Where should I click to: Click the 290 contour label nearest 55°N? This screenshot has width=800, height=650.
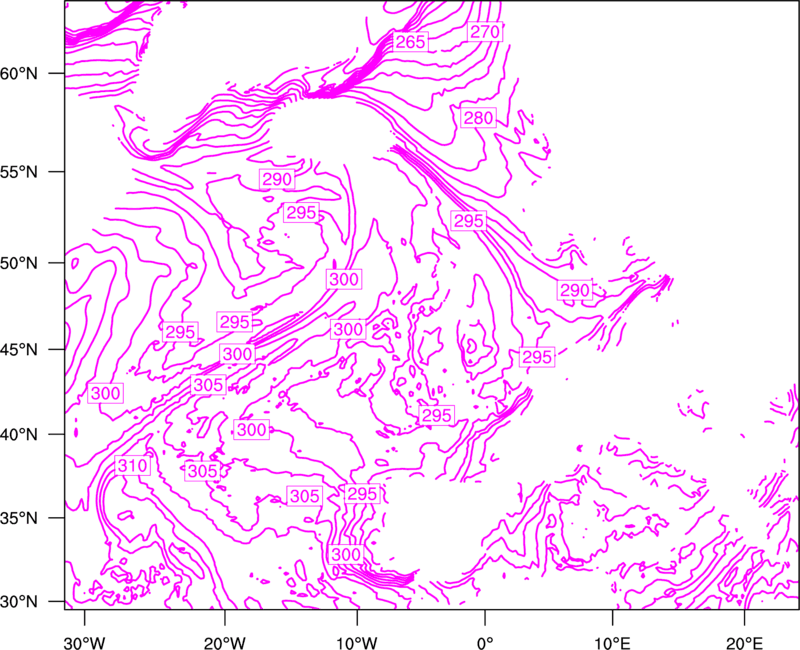277,179
